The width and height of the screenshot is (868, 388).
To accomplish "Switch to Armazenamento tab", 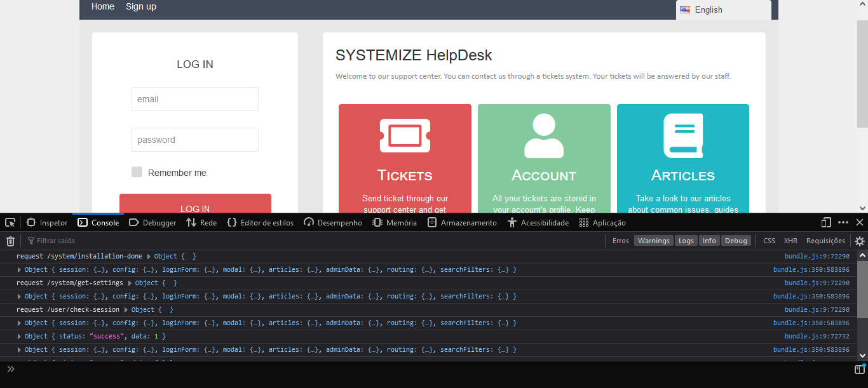I will pyautogui.click(x=463, y=222).
